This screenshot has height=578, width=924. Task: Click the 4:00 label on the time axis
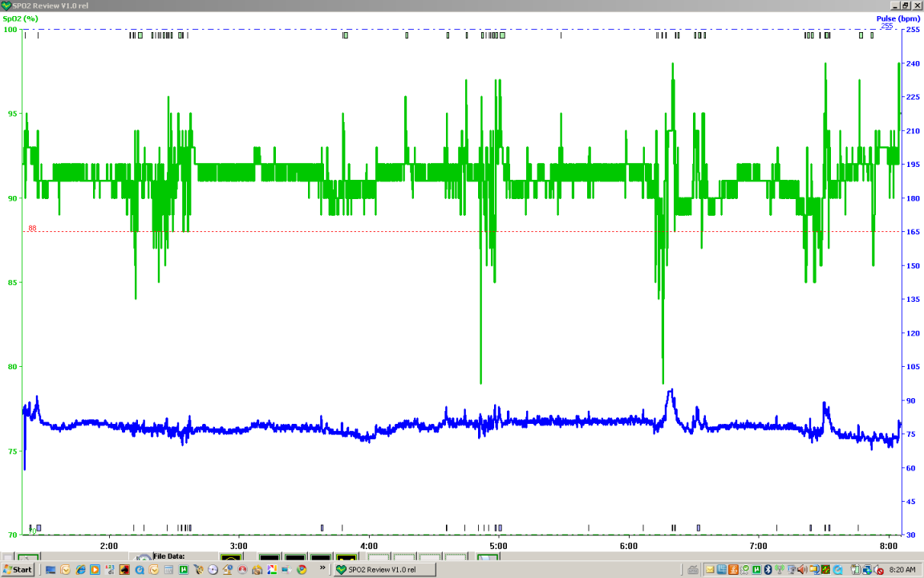(369, 546)
